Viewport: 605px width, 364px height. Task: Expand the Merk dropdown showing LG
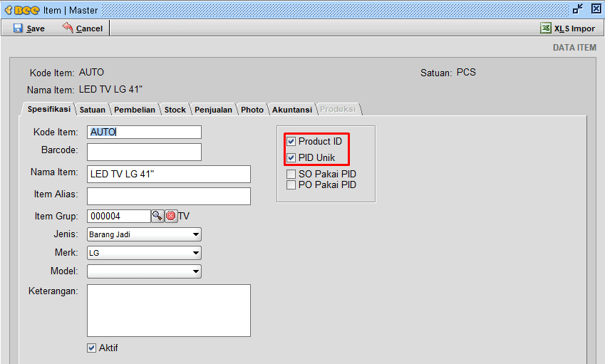tap(144, 253)
